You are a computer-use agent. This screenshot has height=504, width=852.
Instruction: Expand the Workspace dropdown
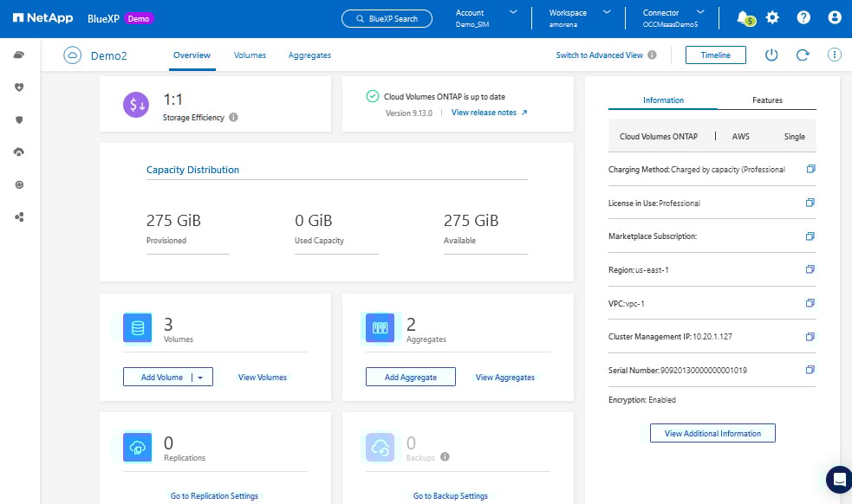pos(607,13)
